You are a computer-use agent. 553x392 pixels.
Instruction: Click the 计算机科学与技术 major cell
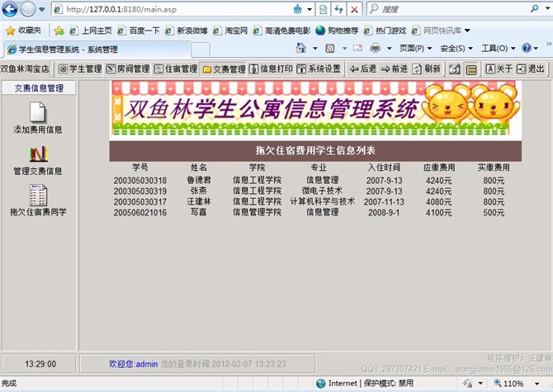(x=323, y=201)
